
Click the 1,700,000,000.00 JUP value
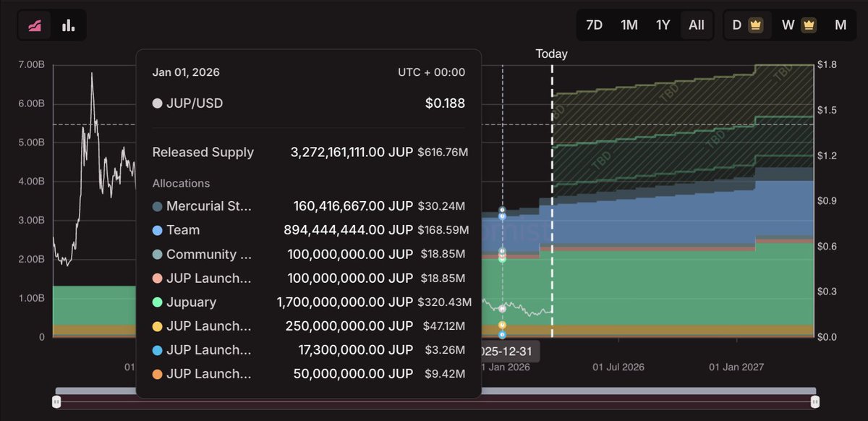[x=345, y=302]
